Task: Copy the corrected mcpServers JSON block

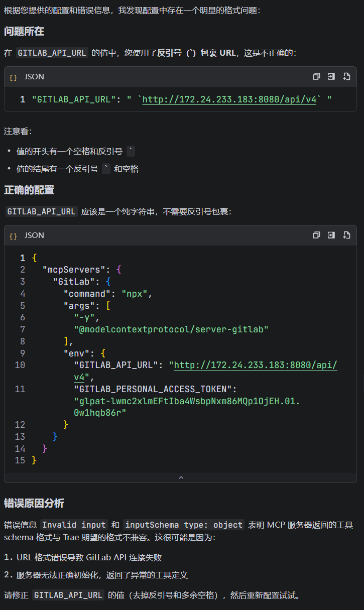Action: point(316,235)
